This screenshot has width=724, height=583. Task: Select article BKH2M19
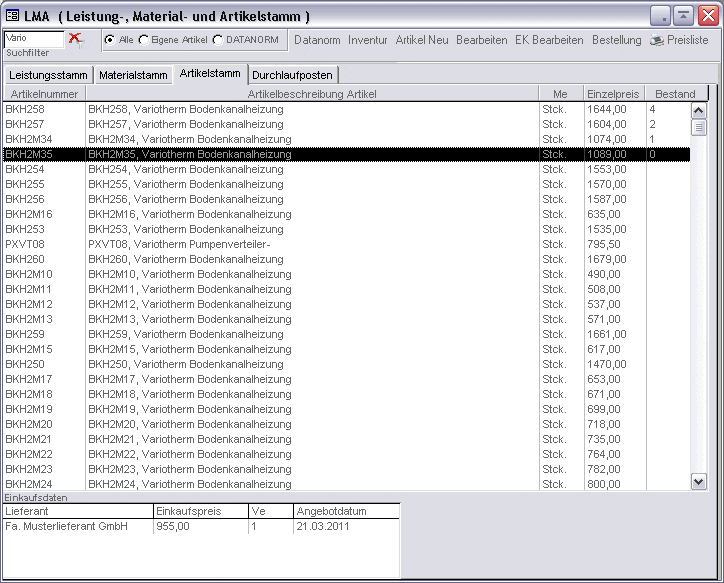tap(347, 409)
